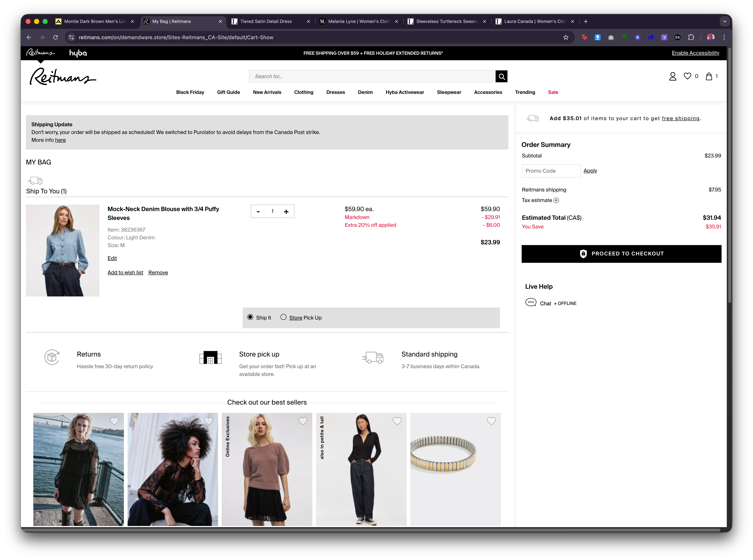
Task: Bookmark this page with the star icon
Action: [x=565, y=37]
